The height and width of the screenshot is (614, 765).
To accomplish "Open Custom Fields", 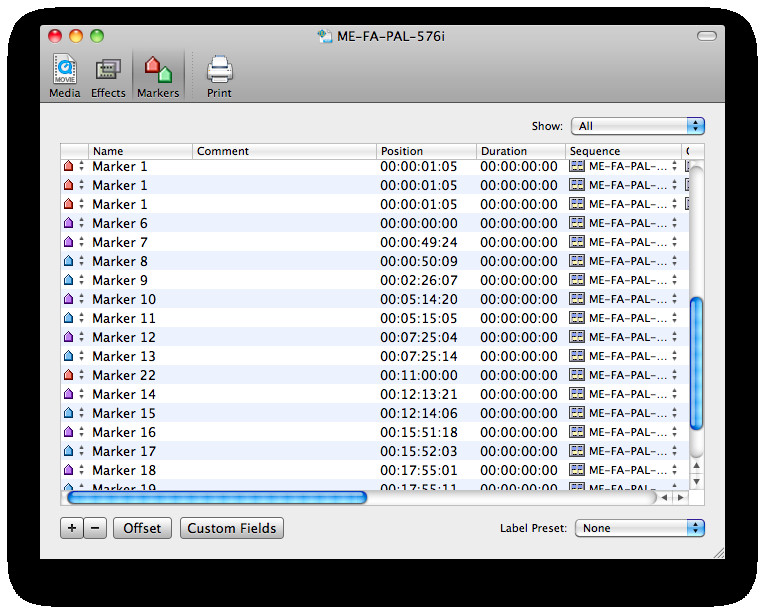I will click(x=232, y=528).
